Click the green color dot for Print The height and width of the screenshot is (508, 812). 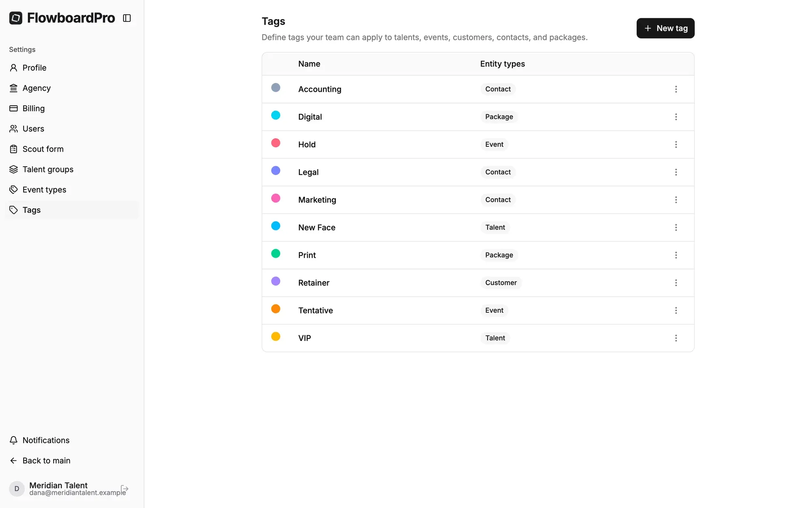276,253
